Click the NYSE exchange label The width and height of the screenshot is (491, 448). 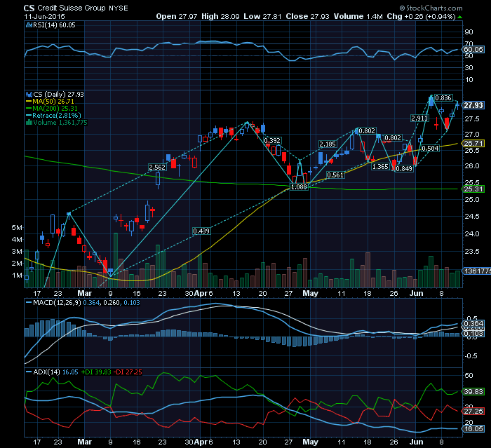coord(119,8)
